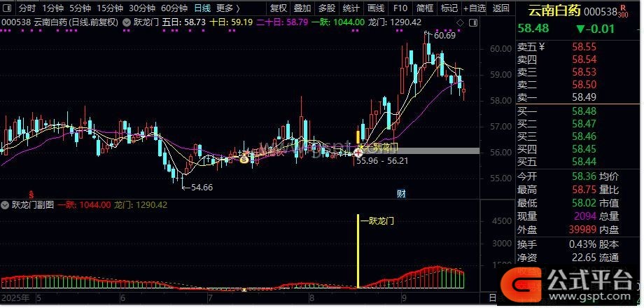Click the 复权 button
The image size is (644, 308).
[278, 8]
